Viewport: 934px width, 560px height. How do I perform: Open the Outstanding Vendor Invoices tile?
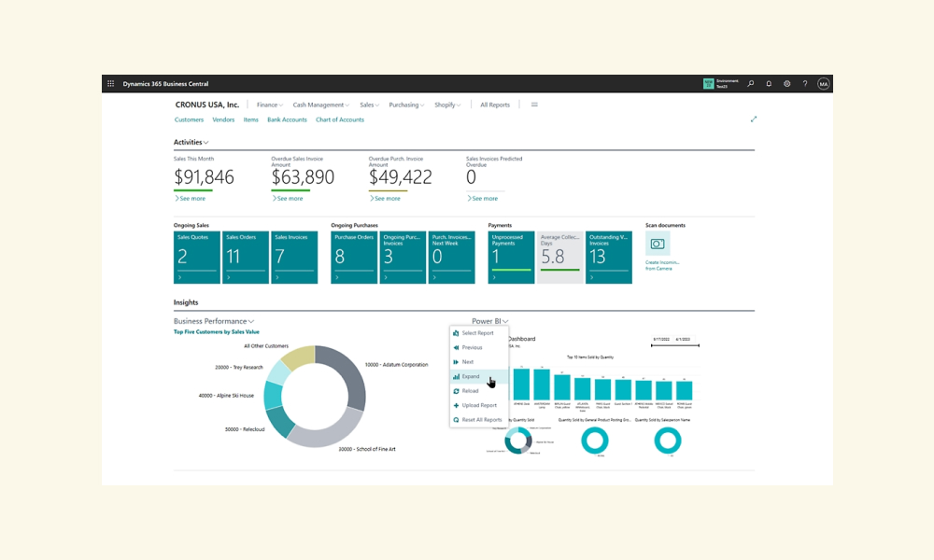coord(609,257)
